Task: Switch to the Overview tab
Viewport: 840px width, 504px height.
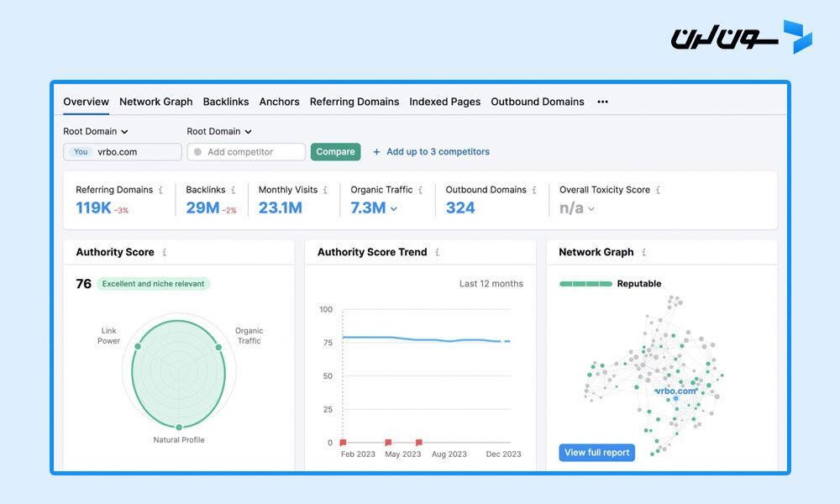Action: (x=87, y=102)
